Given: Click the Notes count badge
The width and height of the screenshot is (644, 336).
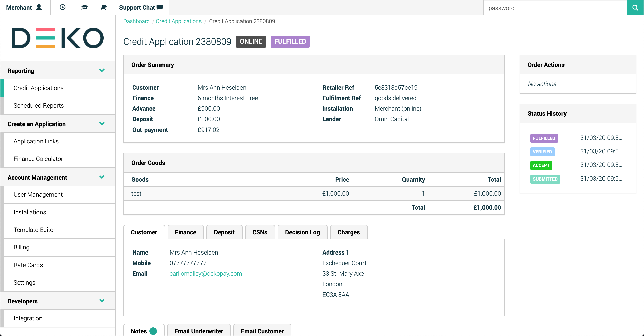Looking at the screenshot, I should pyautogui.click(x=153, y=331).
